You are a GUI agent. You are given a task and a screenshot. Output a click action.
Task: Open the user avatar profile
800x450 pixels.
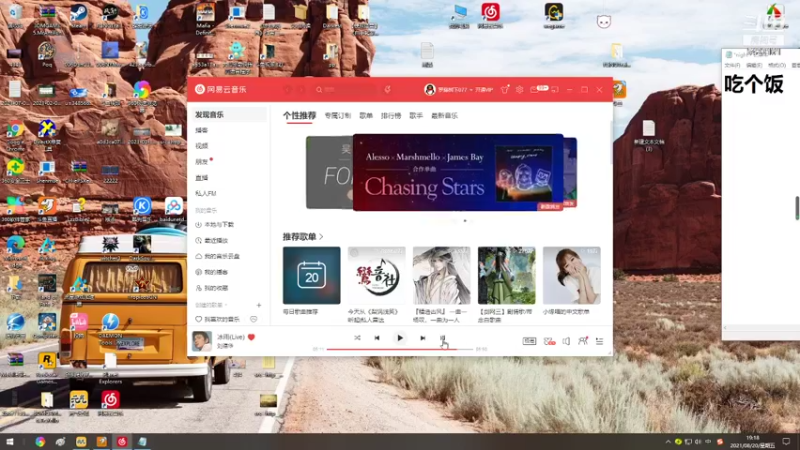pyautogui.click(x=430, y=90)
